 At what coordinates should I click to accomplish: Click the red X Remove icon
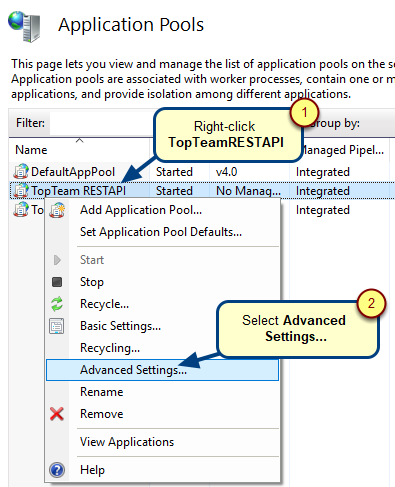(x=57, y=414)
